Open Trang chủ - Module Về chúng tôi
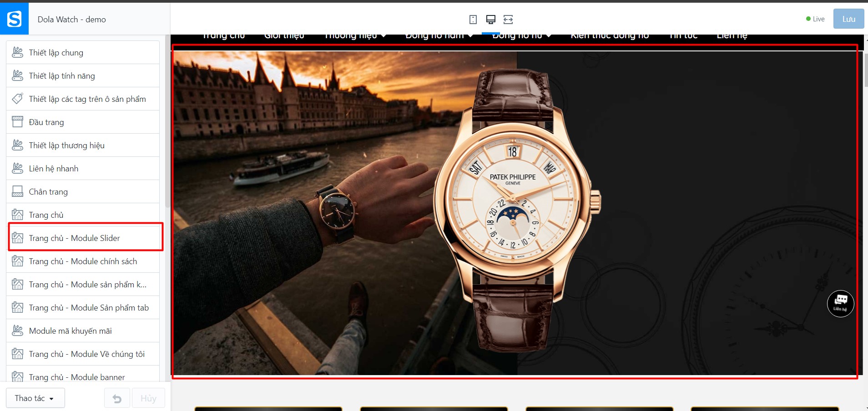Screen dimensions: 868x411 pos(83,354)
